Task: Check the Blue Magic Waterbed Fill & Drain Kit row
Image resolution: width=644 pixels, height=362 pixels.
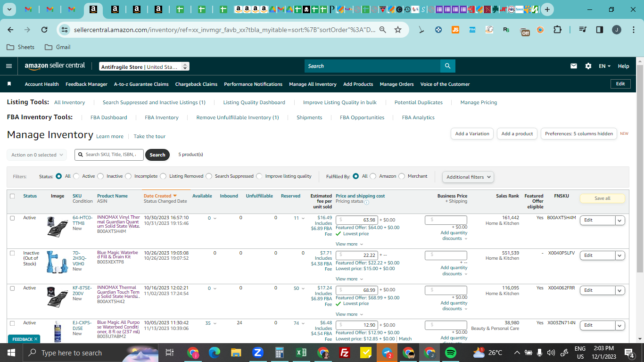Action: click(x=12, y=253)
